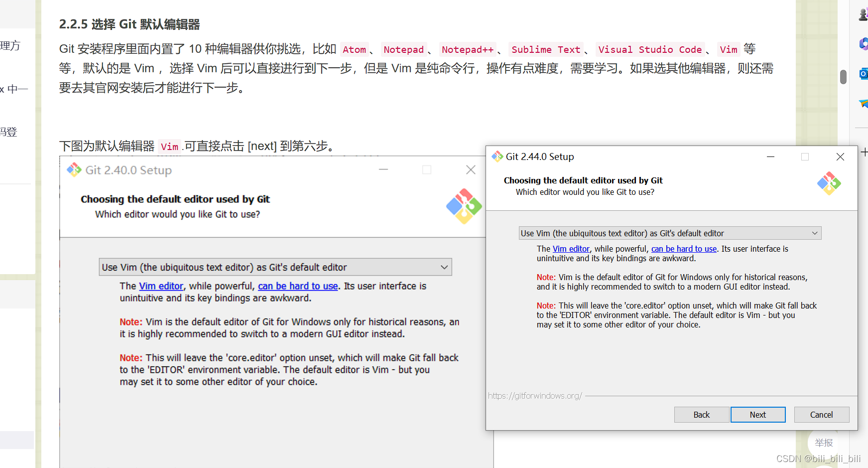Click the Vim code tag after Visual Studio Code
868x468 pixels.
[729, 49]
